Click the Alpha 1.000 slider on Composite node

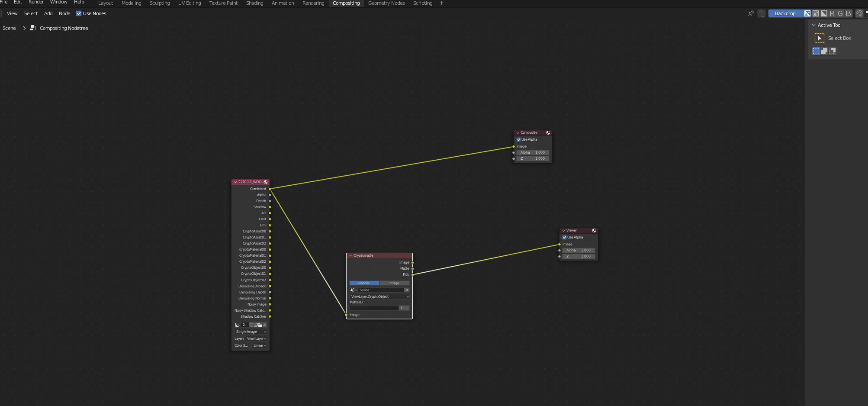tap(533, 152)
